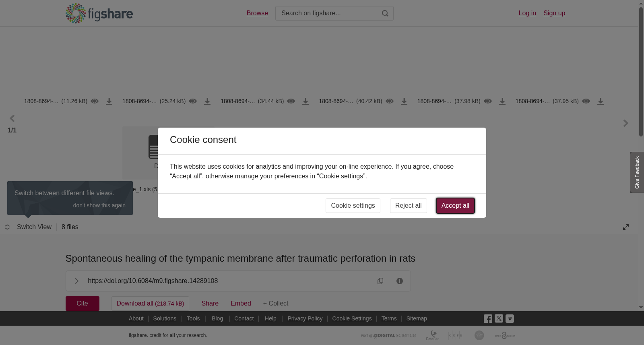Click Log in link
This screenshot has height=345, width=644.
coord(527,13)
